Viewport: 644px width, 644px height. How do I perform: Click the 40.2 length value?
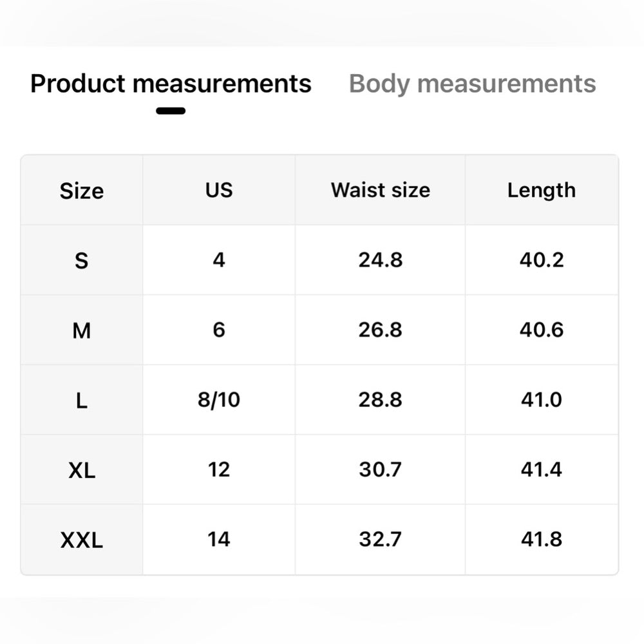tap(542, 260)
